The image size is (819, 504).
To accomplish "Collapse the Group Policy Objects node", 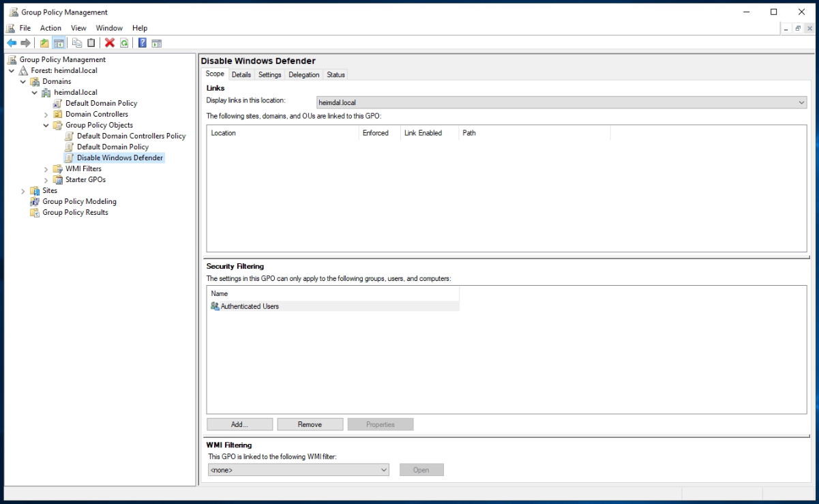I will [46, 125].
